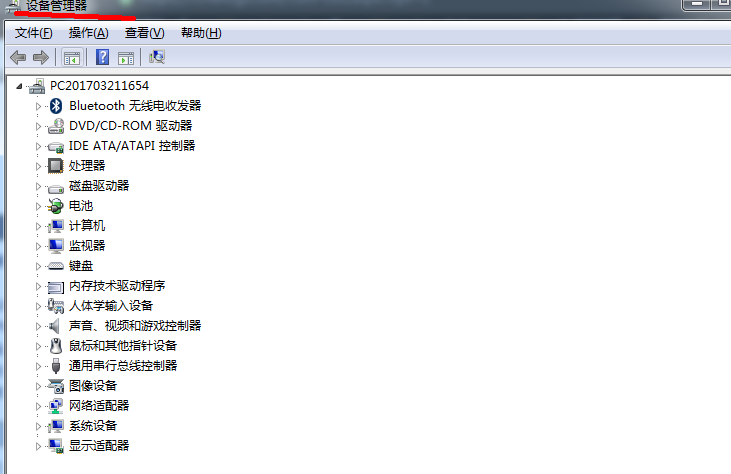Viewport: 731px width, 474px height.
Task: Toggle the show/hide console tree icon
Action: pyautogui.click(x=72, y=58)
